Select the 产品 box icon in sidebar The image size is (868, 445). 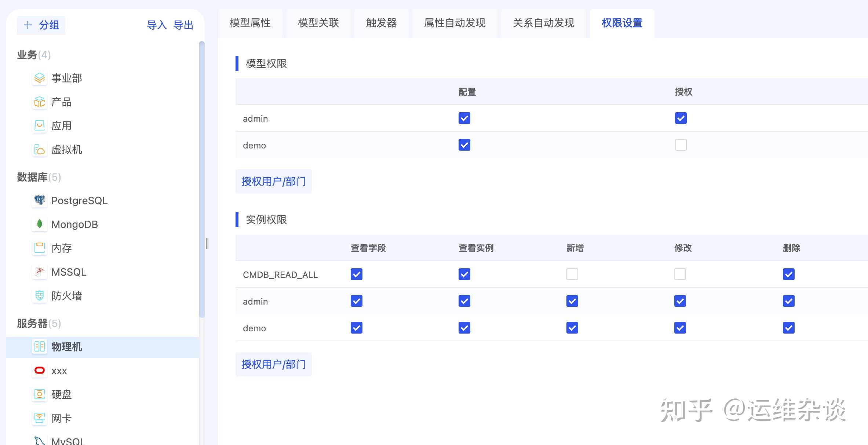tap(39, 102)
